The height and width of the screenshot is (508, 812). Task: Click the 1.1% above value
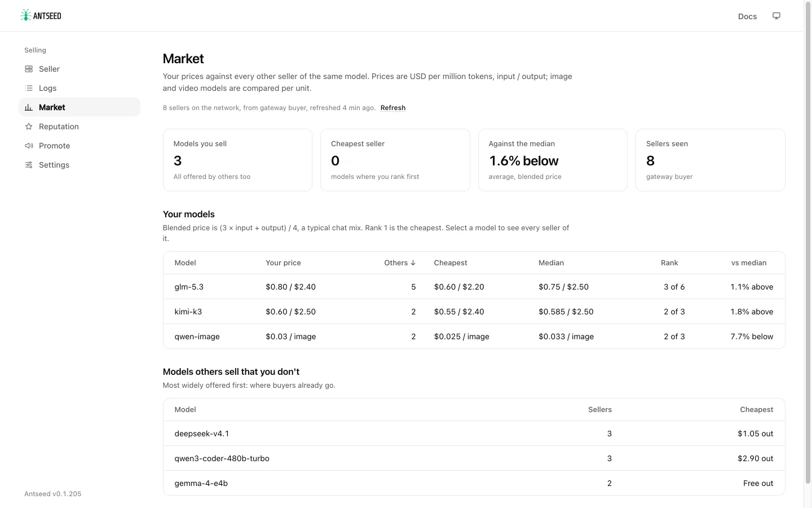(752, 287)
